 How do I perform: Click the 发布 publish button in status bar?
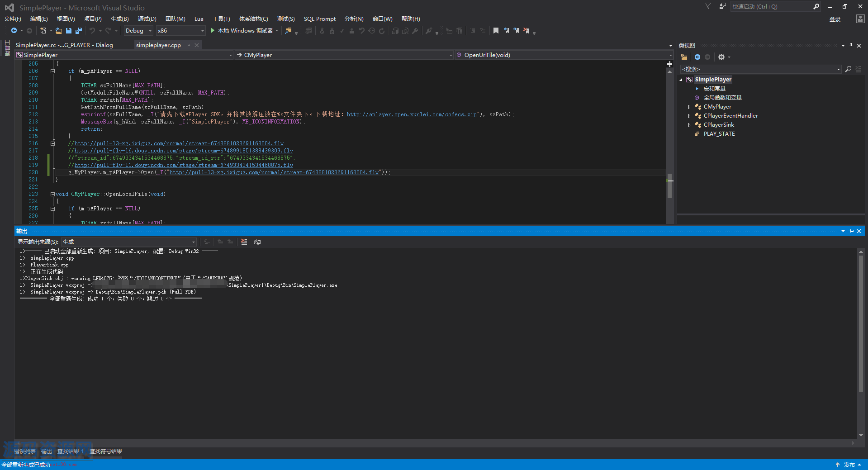click(849, 465)
